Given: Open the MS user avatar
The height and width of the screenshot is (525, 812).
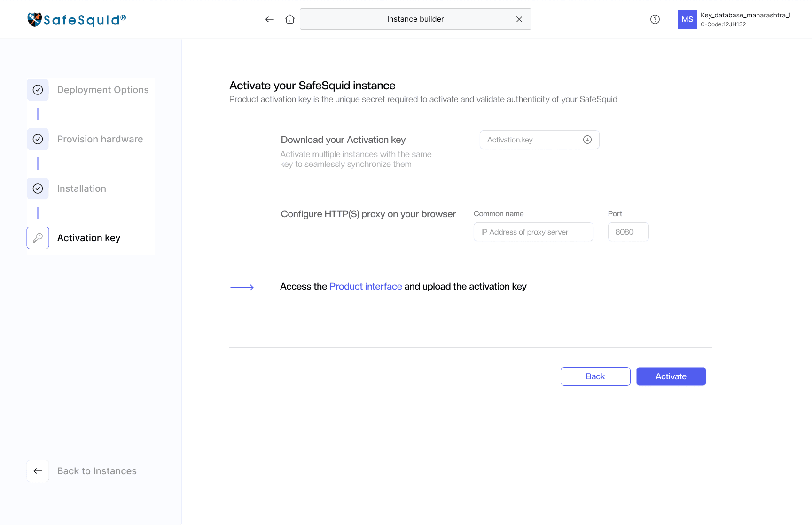Looking at the screenshot, I should pyautogui.click(x=687, y=19).
